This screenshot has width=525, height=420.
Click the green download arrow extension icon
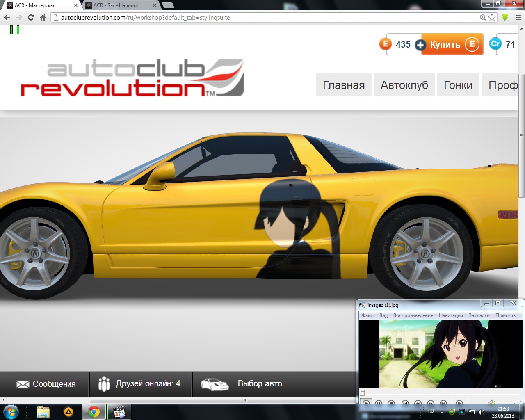coord(505,17)
